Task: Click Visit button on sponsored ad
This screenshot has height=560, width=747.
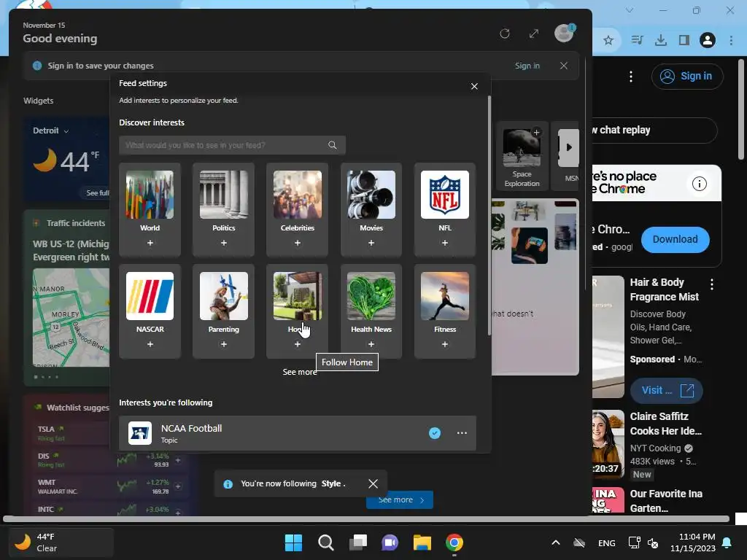Action: [x=667, y=391]
